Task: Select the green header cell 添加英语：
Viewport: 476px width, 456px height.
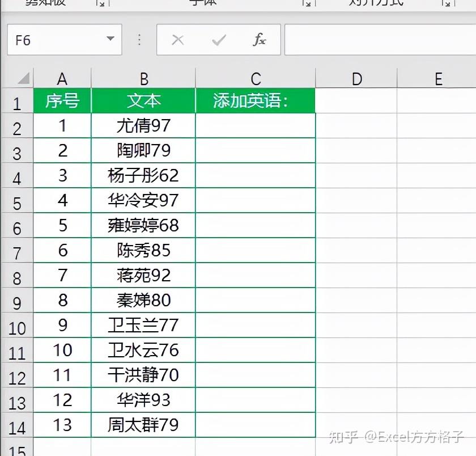Action: 255,100
